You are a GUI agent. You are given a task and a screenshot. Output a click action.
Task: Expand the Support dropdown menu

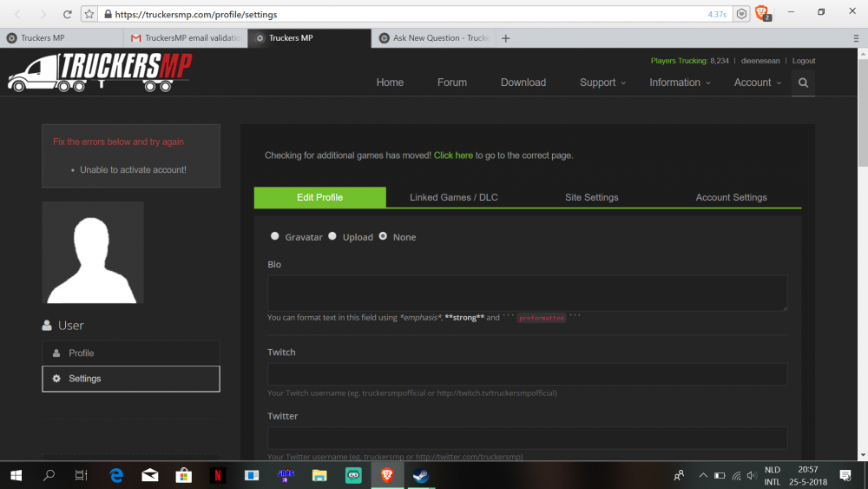[x=602, y=83]
